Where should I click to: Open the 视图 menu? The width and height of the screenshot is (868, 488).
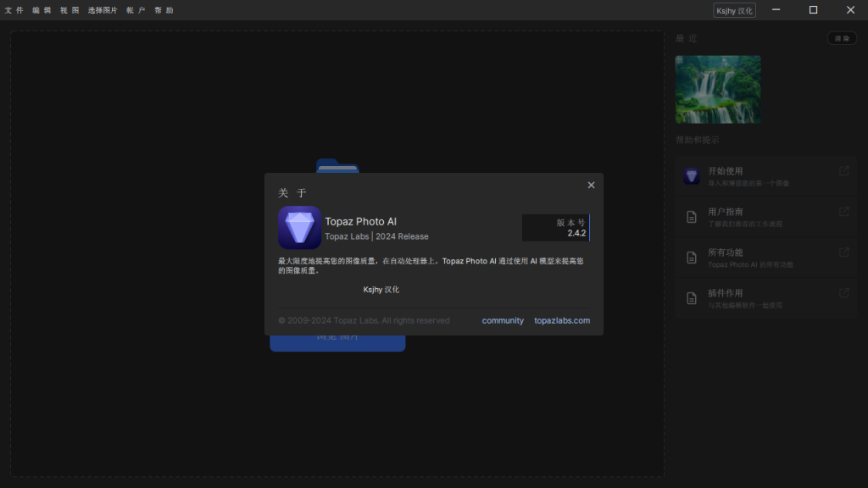(x=70, y=10)
